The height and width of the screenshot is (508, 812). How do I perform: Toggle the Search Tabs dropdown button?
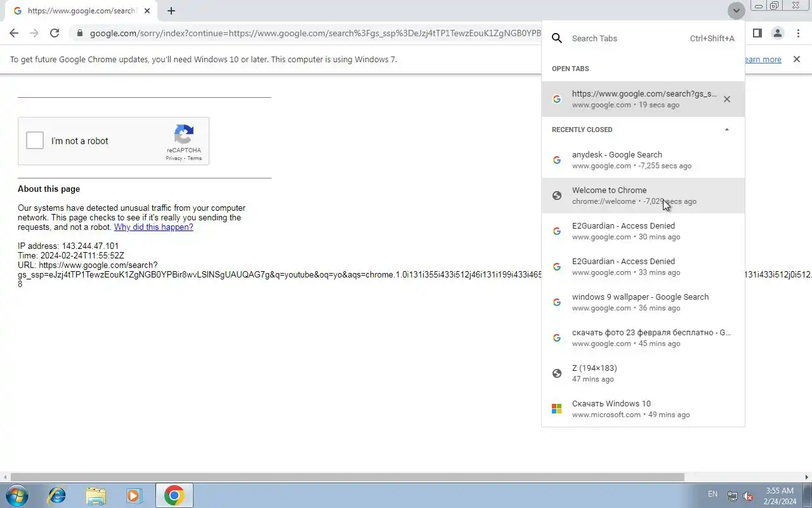click(736, 11)
